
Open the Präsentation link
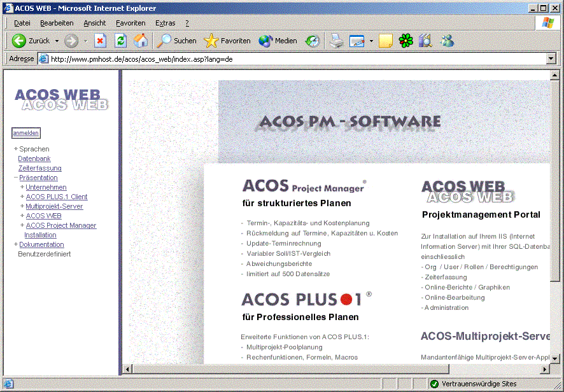coord(38,178)
